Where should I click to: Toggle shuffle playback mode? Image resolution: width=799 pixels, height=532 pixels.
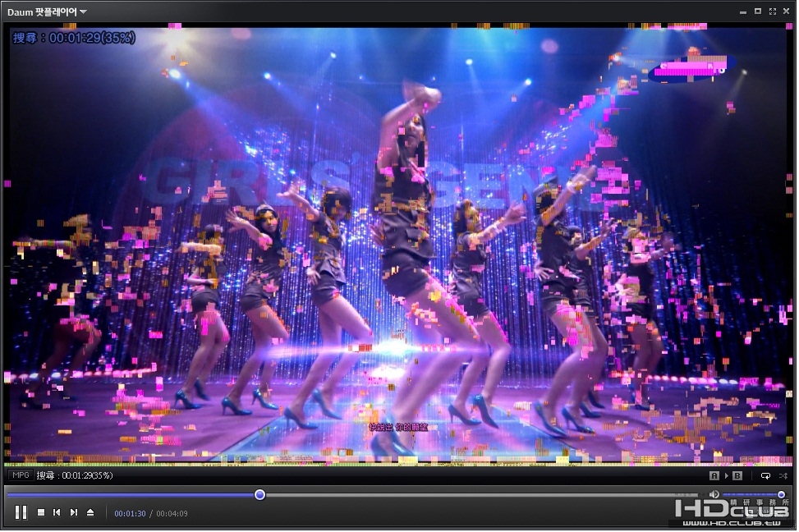coord(783,476)
